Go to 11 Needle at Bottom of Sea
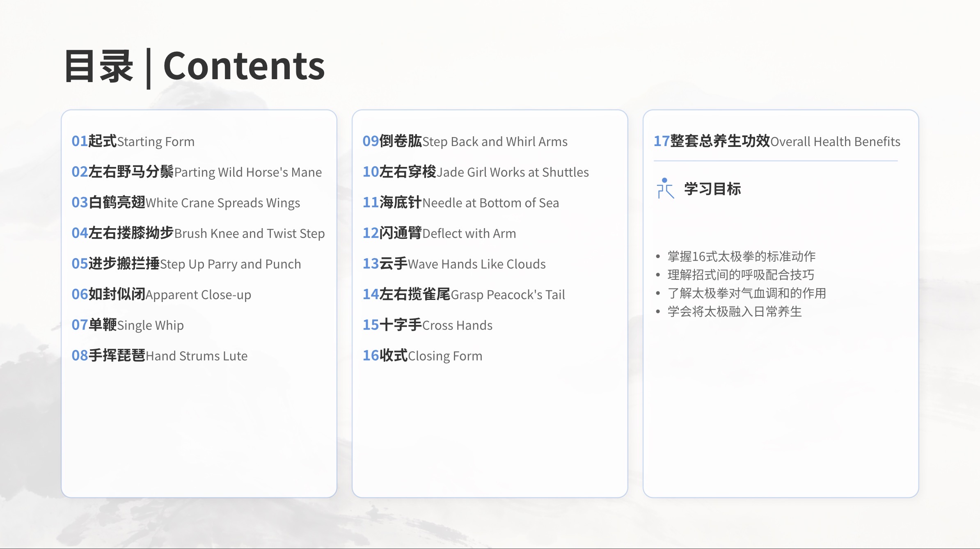The image size is (980, 549). (460, 203)
